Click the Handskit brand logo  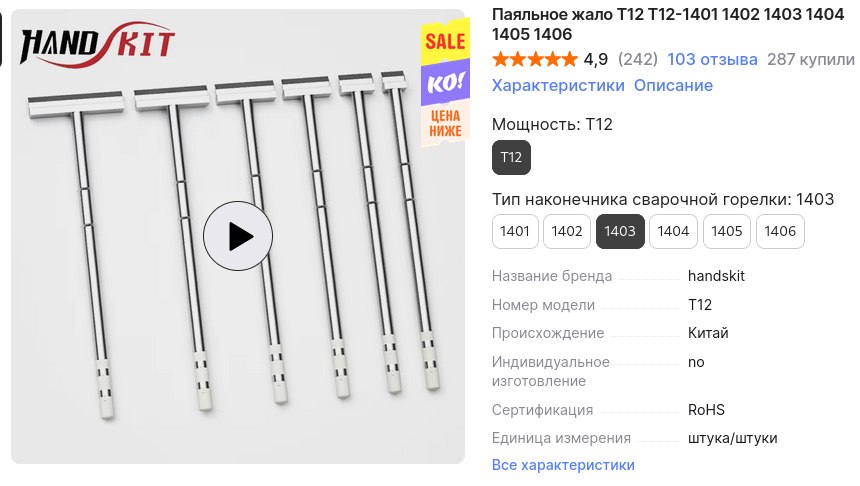[97, 45]
